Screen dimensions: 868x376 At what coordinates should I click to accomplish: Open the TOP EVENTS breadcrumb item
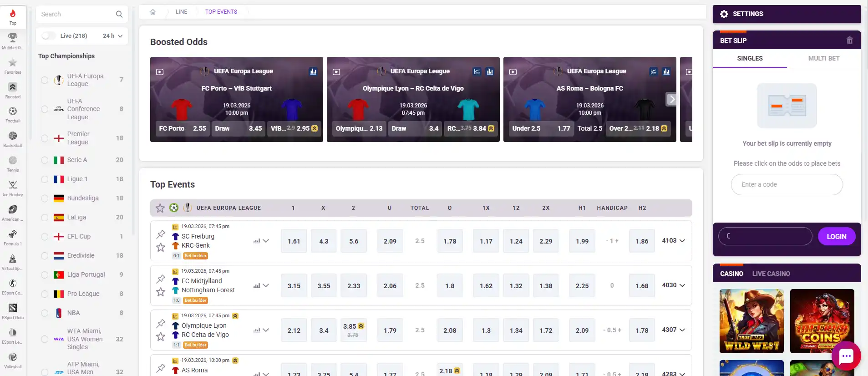221,12
